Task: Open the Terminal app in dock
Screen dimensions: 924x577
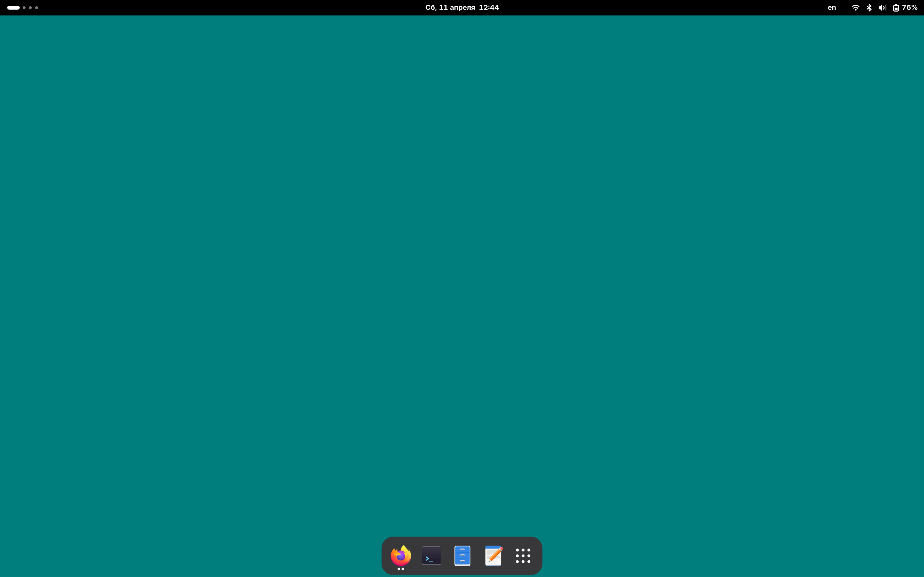Action: point(431,556)
